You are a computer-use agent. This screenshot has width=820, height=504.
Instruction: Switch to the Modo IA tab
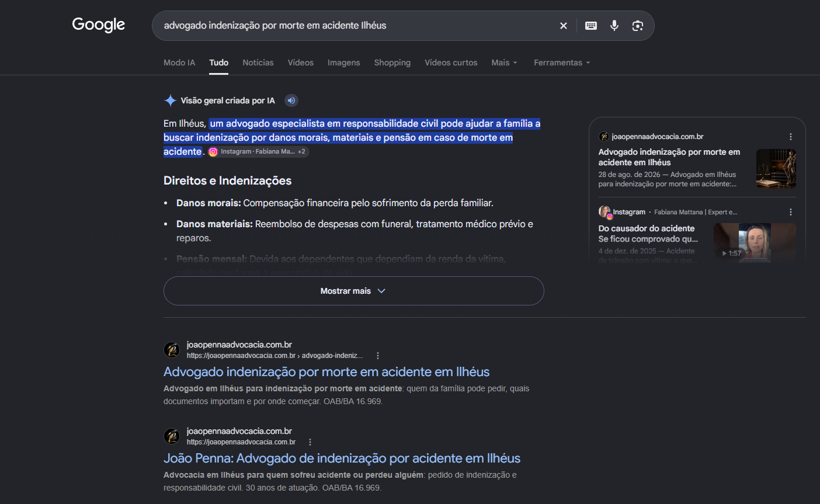[x=179, y=62]
